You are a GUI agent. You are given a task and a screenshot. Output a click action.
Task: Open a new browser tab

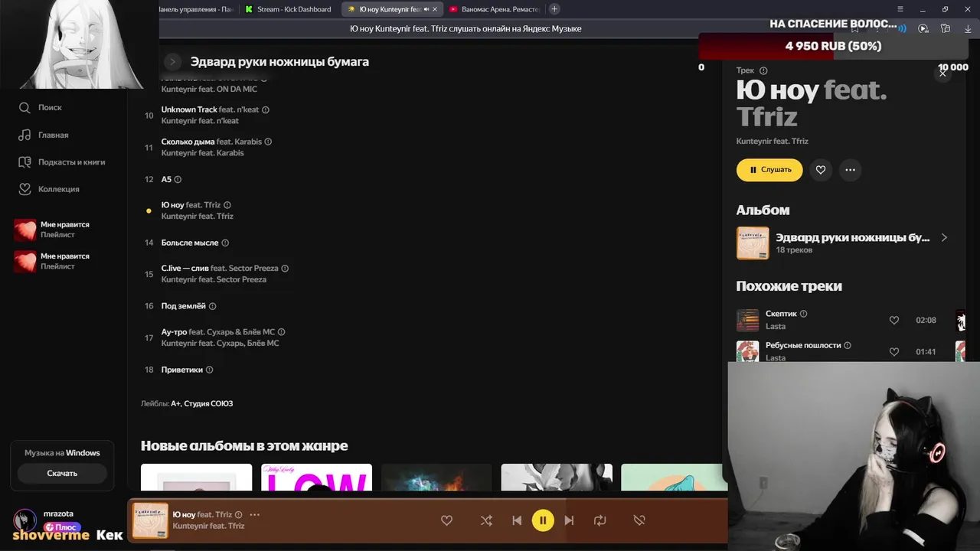point(554,9)
